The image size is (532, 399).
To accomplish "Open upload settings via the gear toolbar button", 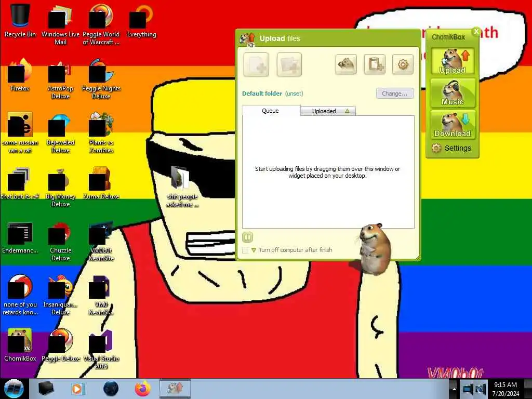I will point(403,64).
